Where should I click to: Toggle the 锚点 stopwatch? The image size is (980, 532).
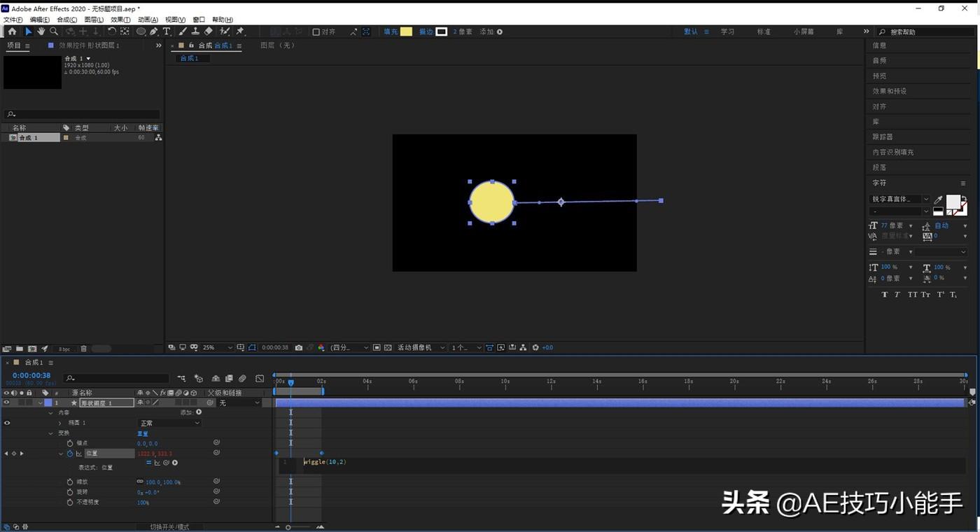70,443
